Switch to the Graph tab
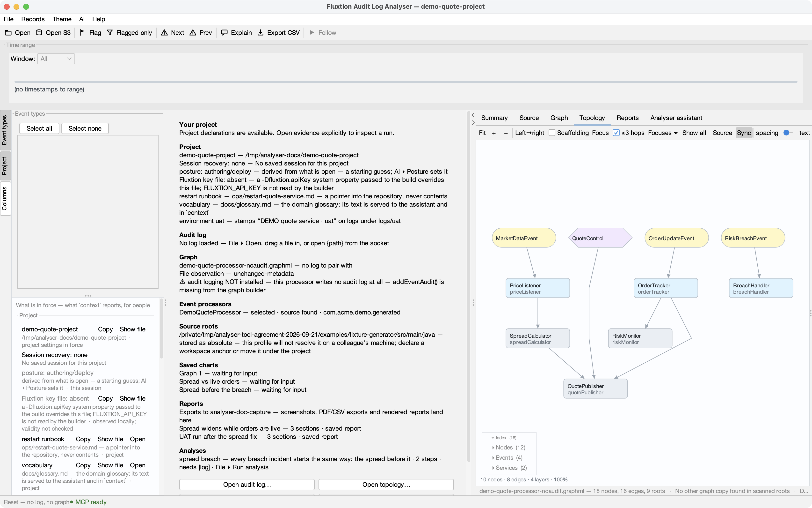 tap(559, 118)
